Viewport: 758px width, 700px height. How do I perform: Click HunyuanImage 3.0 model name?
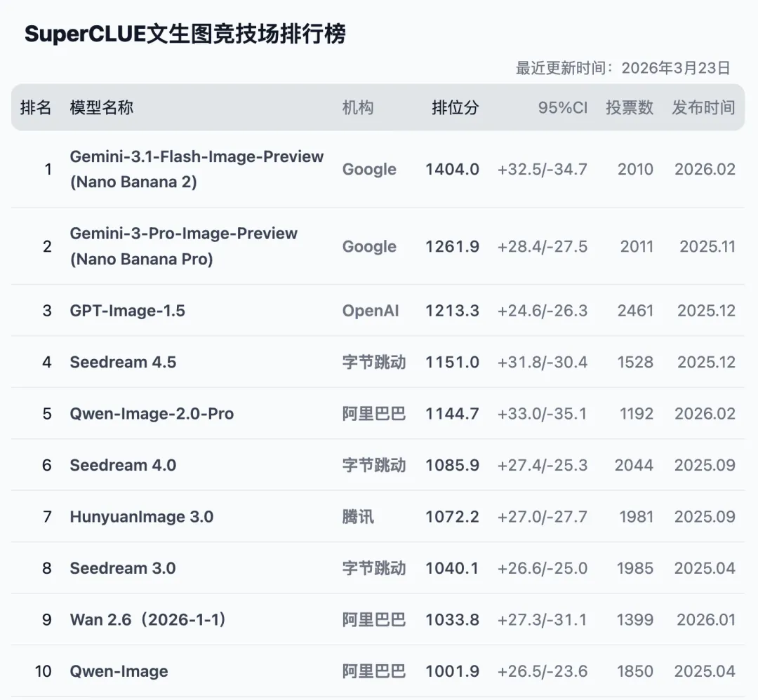point(141,517)
